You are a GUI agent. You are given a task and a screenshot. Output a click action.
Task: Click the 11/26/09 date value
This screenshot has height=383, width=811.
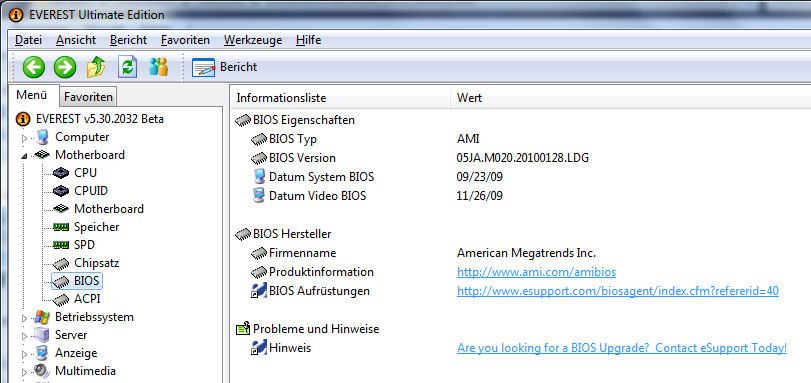pyautogui.click(x=479, y=196)
